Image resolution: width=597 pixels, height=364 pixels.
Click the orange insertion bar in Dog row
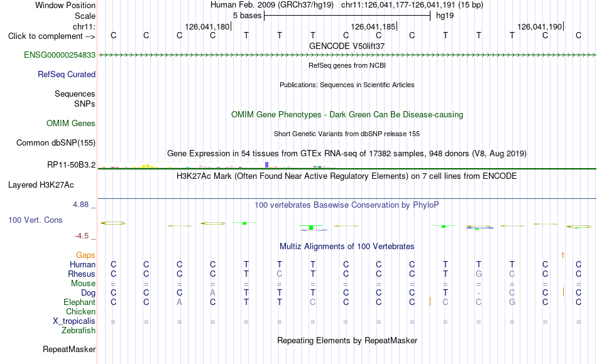point(563,292)
